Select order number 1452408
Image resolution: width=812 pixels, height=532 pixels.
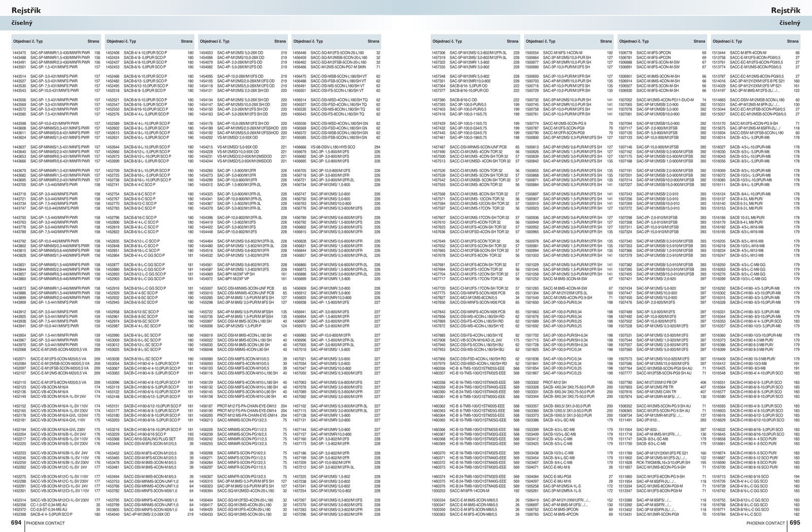click(113, 53)
